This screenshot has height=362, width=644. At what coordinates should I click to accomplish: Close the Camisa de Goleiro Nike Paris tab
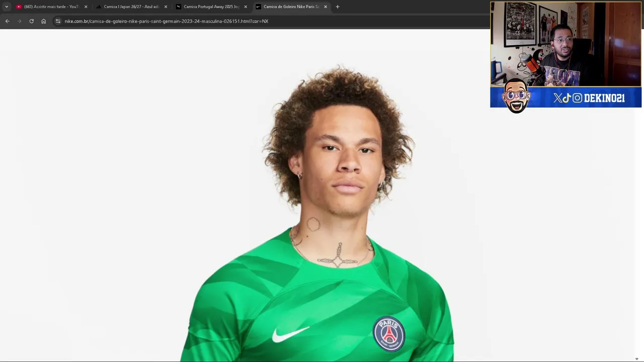326,7
